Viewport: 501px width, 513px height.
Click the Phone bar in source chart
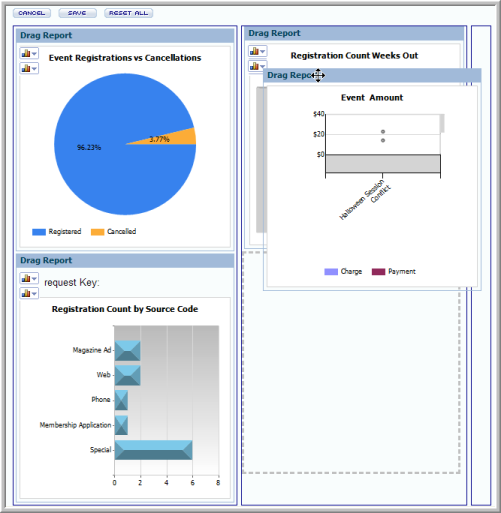121,400
